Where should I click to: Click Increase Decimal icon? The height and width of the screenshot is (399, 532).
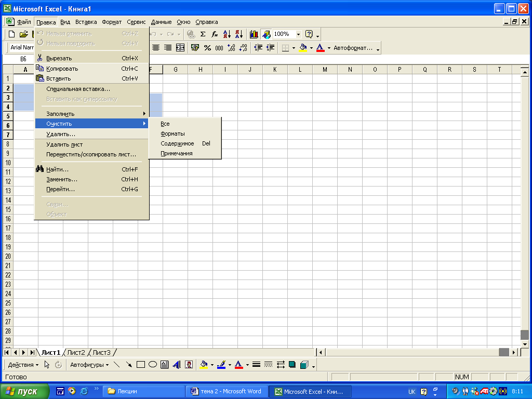(x=231, y=48)
